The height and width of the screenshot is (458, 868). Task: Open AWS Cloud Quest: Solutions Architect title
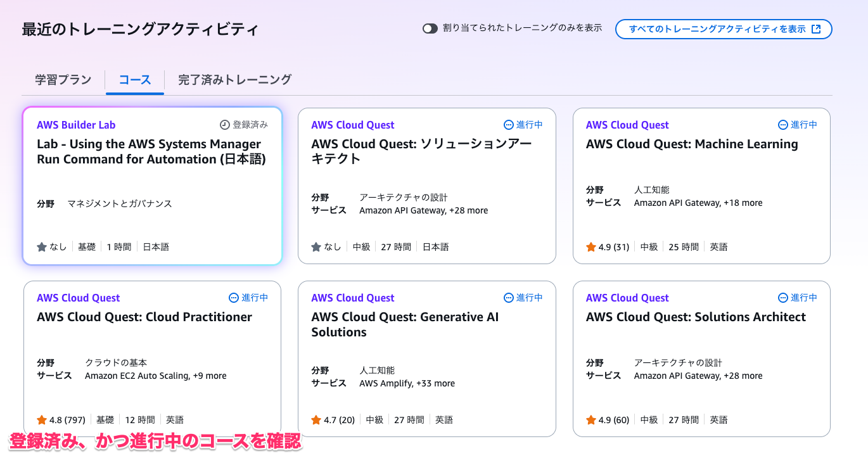tap(696, 317)
